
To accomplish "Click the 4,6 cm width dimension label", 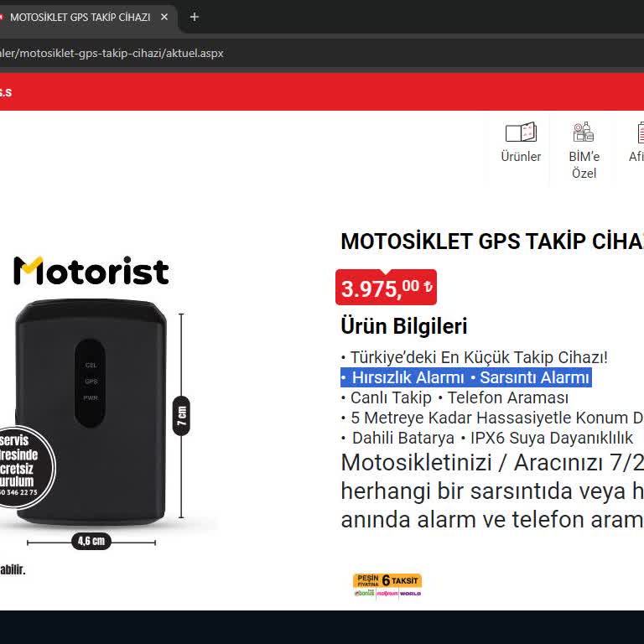I will coord(91,541).
